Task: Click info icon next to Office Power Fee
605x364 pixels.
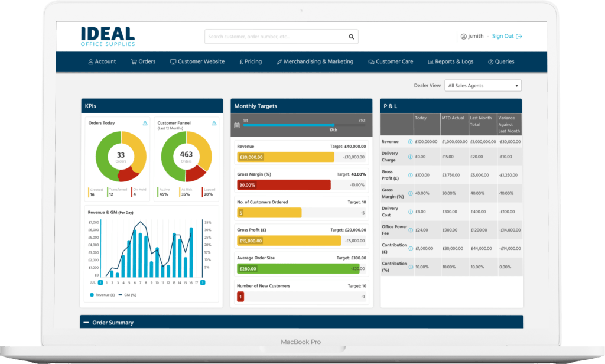Action: pos(410,230)
